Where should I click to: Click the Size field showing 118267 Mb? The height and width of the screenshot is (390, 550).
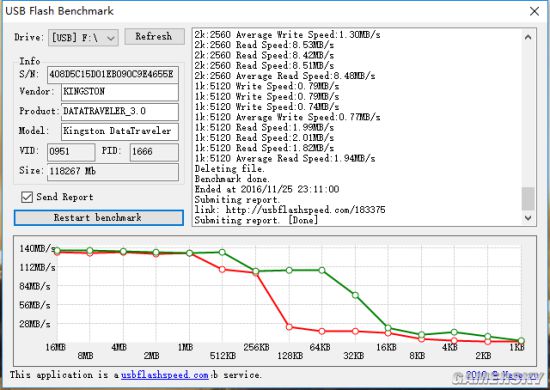tap(113, 172)
